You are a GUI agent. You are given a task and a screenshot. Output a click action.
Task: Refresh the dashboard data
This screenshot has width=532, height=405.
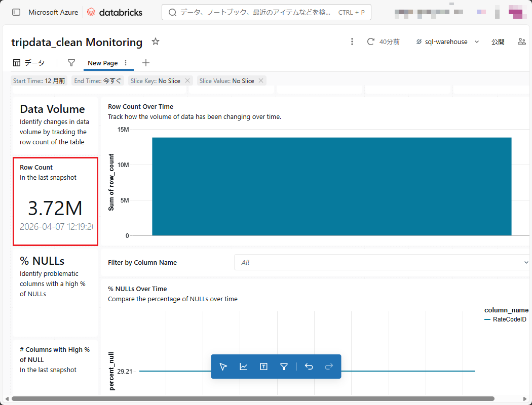pyautogui.click(x=371, y=42)
